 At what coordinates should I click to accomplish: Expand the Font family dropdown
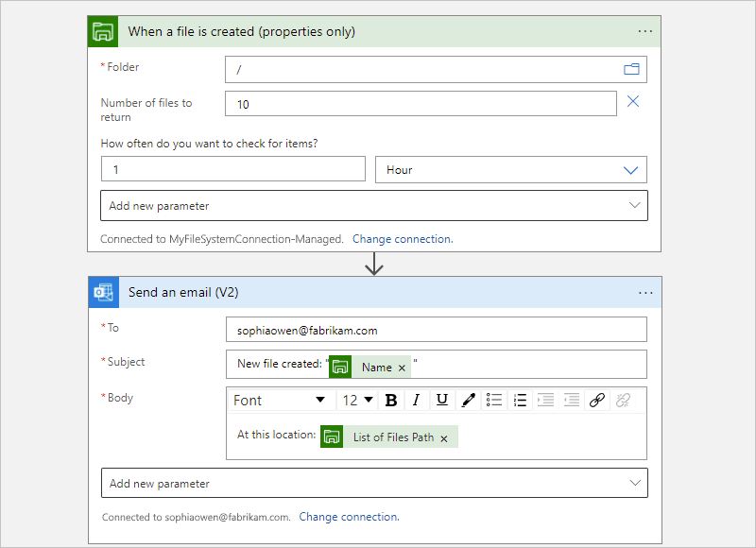279,401
